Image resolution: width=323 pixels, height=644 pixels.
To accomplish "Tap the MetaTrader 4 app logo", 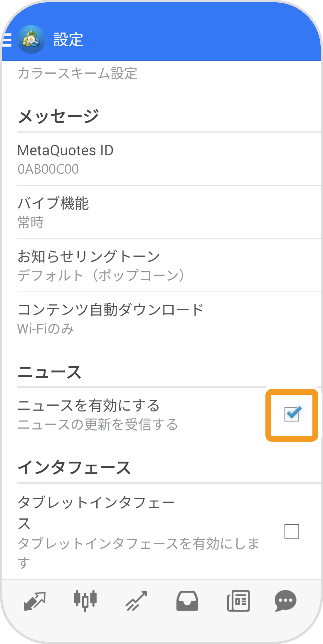I will 31,40.
